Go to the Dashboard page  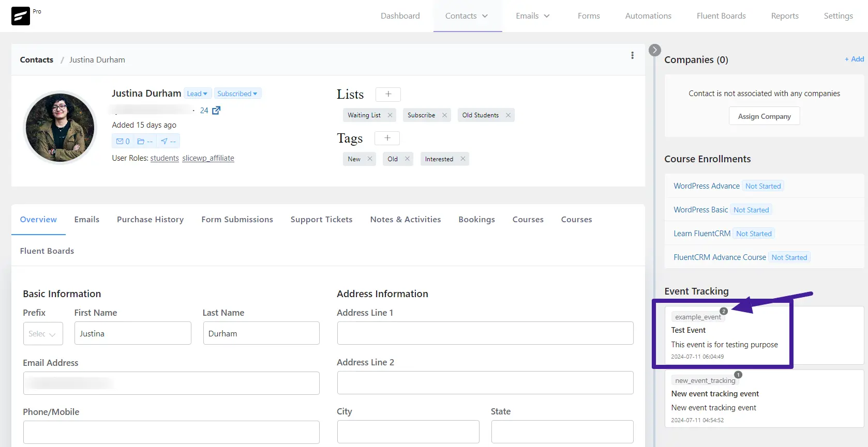coord(400,16)
